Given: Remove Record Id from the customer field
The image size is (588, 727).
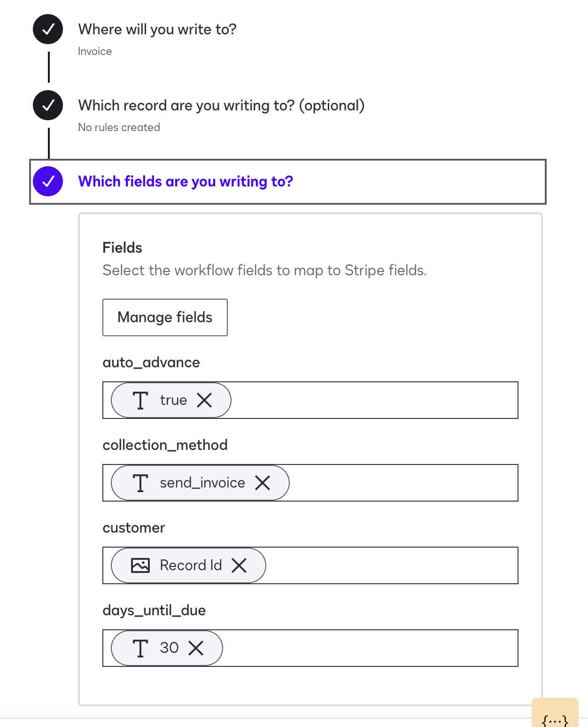Looking at the screenshot, I should point(240,565).
